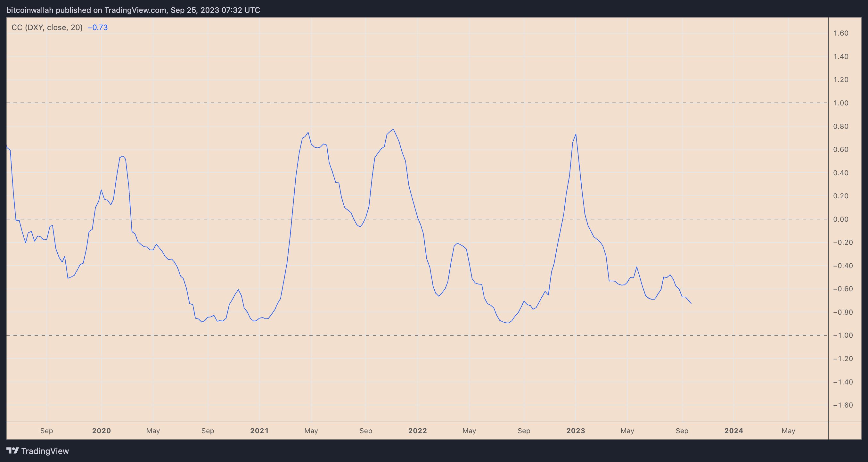The width and height of the screenshot is (868, 462).
Task: Click the 2024 label on time axis
Action: pyautogui.click(x=733, y=431)
